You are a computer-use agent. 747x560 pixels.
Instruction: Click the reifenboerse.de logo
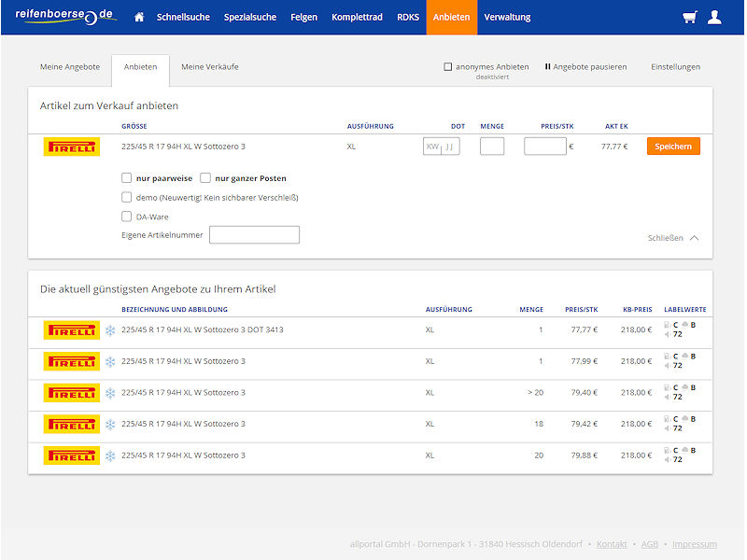click(x=65, y=16)
